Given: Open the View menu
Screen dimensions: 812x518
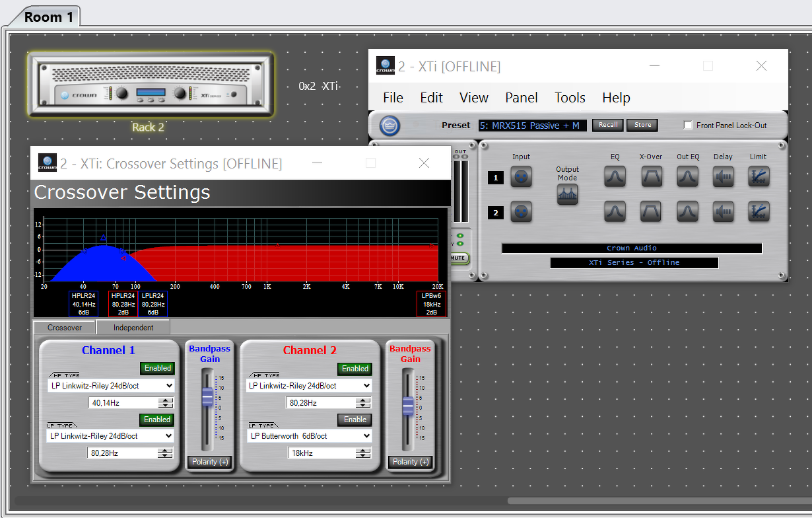Looking at the screenshot, I should coord(474,98).
